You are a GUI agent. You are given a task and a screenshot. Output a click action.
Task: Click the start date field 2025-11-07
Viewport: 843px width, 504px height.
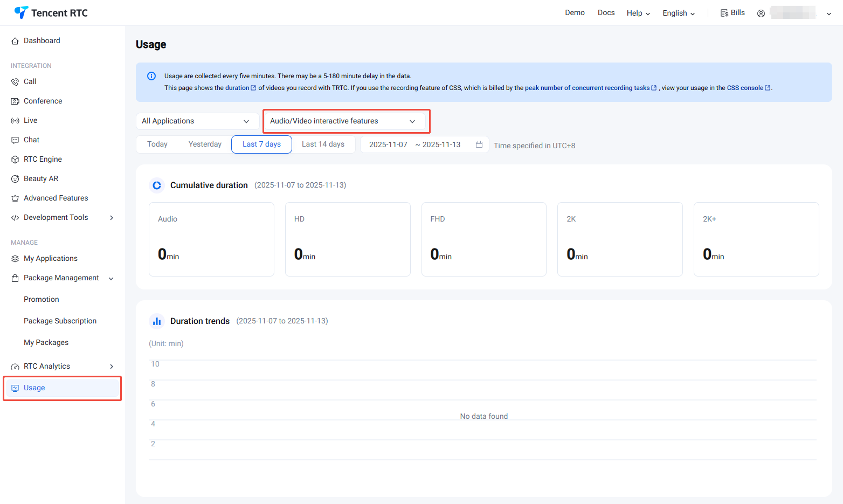pyautogui.click(x=388, y=144)
